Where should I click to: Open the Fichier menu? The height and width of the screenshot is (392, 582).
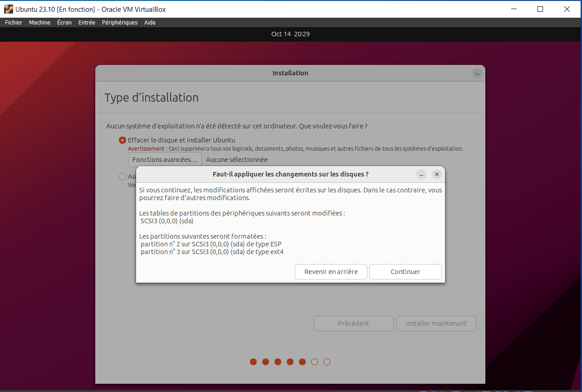point(13,22)
